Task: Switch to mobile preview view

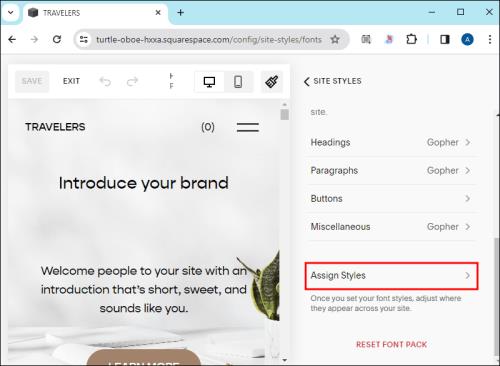Action: coord(238,82)
